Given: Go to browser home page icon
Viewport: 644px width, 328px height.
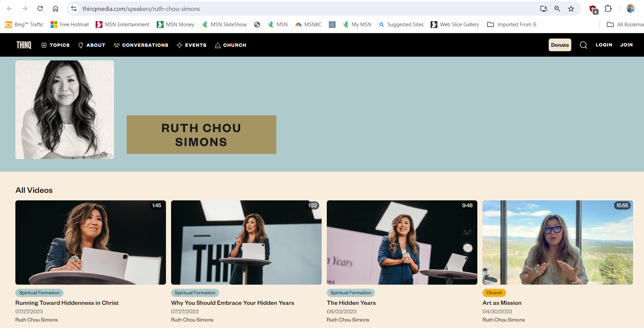Looking at the screenshot, I should (x=55, y=9).
